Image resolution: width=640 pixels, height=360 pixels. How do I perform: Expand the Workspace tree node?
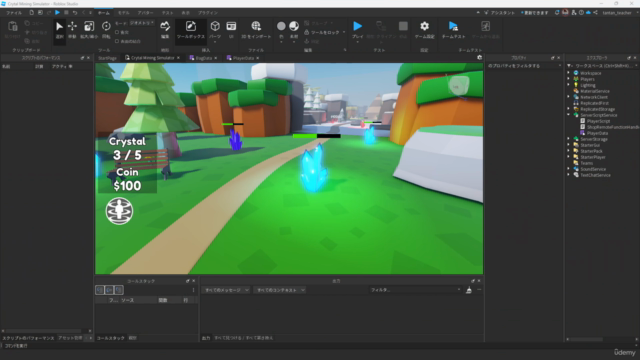click(x=569, y=73)
